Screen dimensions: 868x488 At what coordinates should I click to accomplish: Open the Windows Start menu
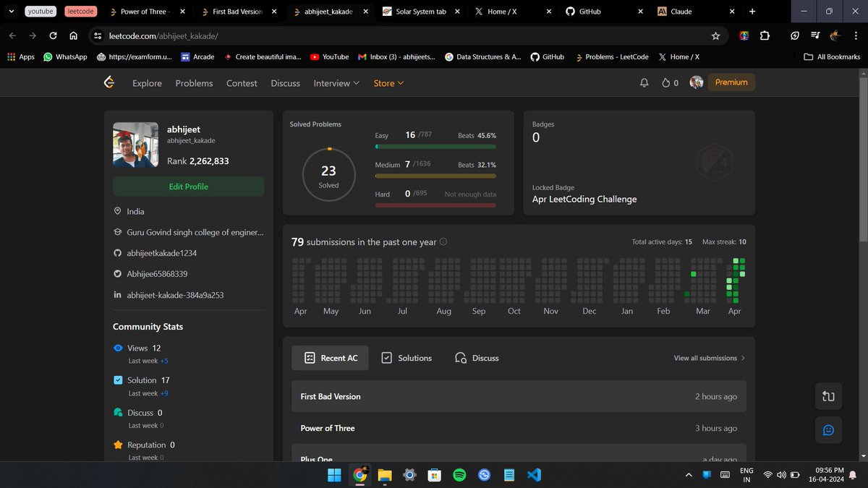(x=334, y=475)
